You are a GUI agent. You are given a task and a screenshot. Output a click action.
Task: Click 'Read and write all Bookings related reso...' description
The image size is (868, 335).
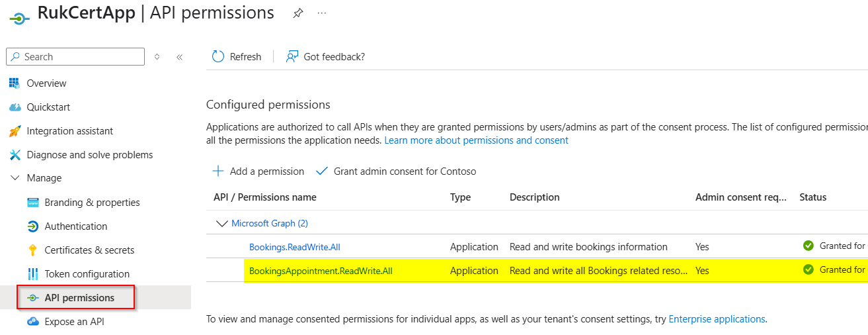pyautogui.click(x=598, y=271)
